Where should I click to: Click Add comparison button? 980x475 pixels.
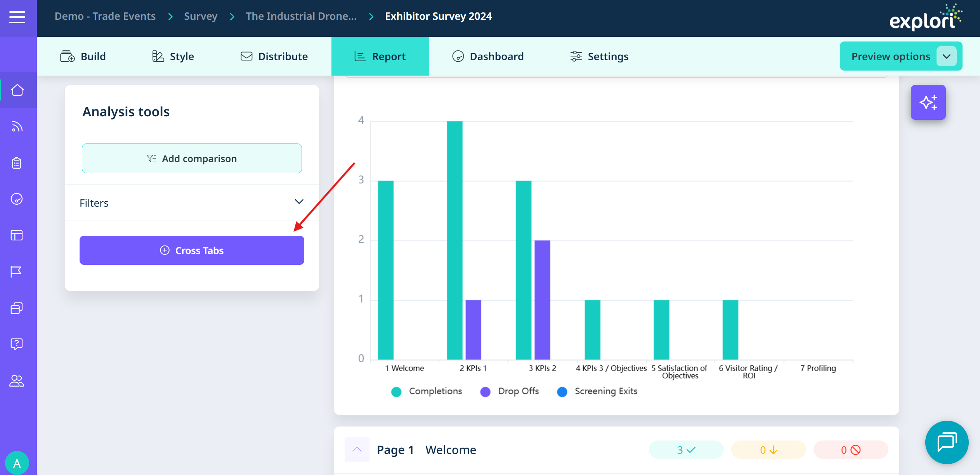[192, 159]
